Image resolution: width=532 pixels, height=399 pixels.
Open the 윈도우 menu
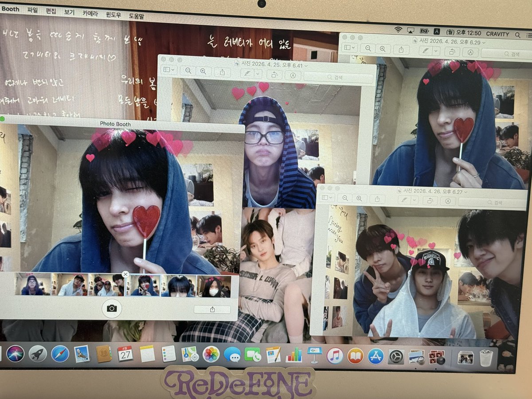pyautogui.click(x=113, y=14)
